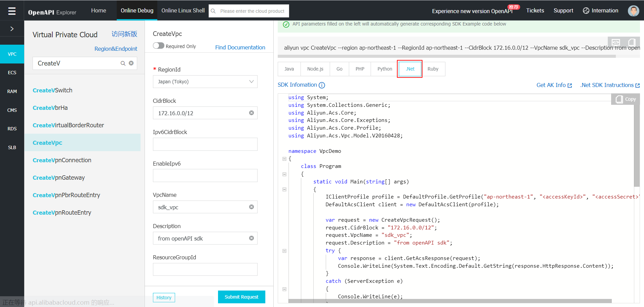Viewport: 644px width, 307px height.
Task: Clear the VpcName field value
Action: click(x=252, y=207)
